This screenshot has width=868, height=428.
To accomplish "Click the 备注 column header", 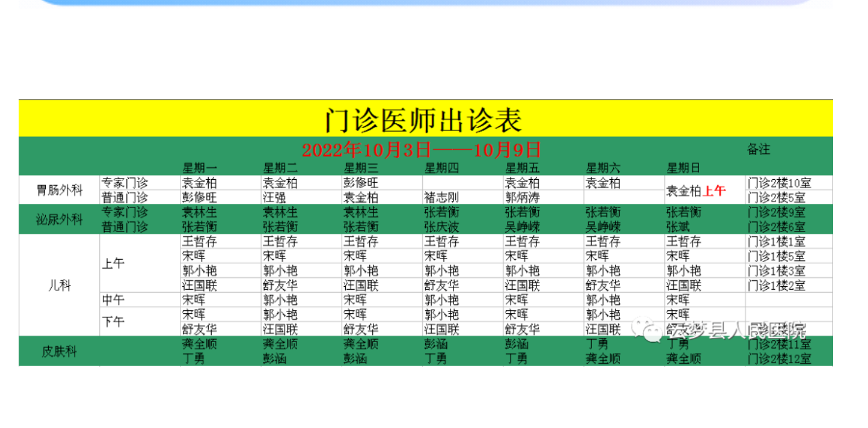I will pyautogui.click(x=759, y=150).
